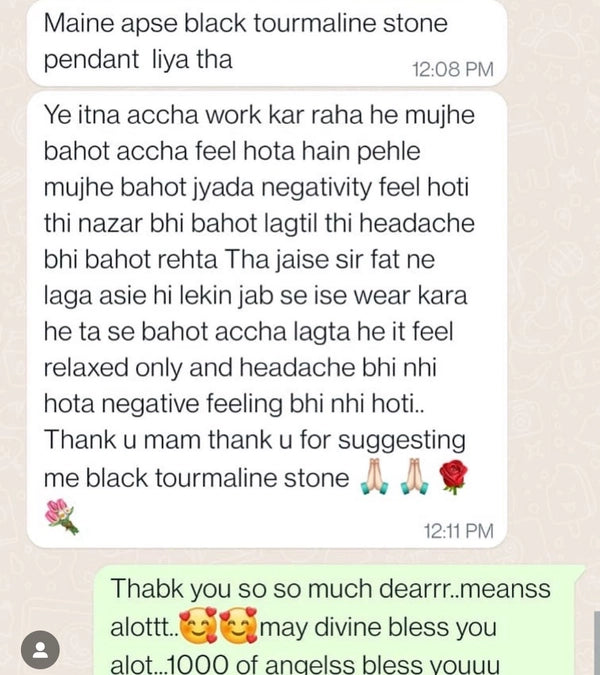Viewport: 600px width, 675px height.
Task: Select the long 'Ye itna accha' message
Action: point(267,319)
